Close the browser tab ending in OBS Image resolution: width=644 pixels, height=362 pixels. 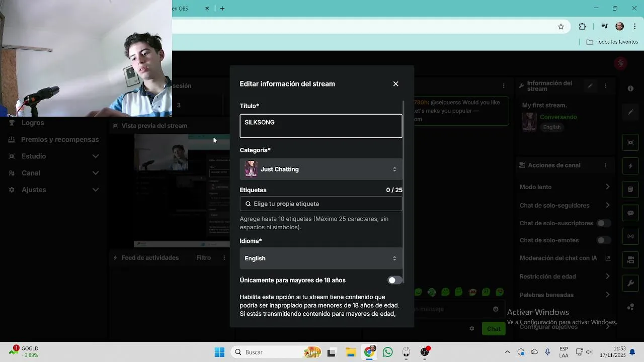pos(207,9)
